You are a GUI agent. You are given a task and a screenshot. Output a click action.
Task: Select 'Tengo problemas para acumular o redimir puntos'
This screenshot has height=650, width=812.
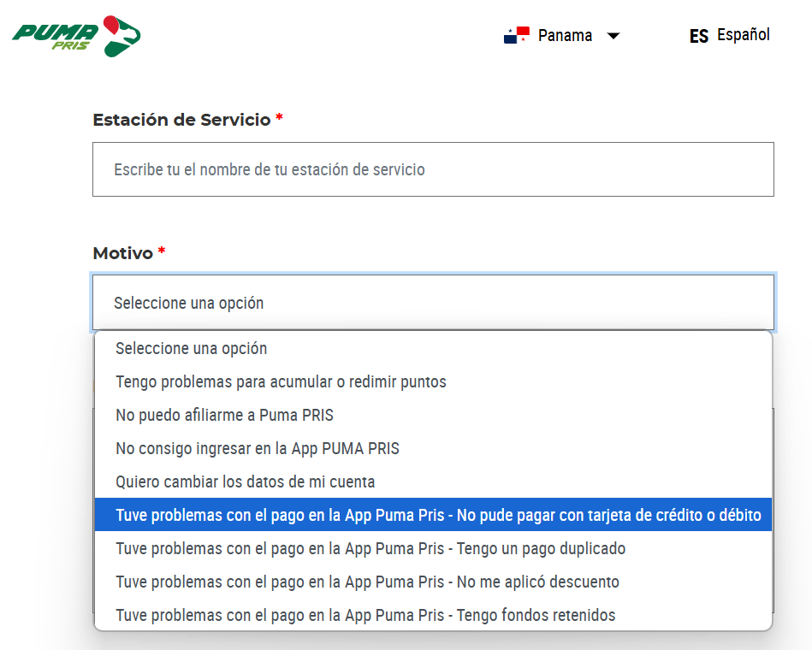click(281, 382)
